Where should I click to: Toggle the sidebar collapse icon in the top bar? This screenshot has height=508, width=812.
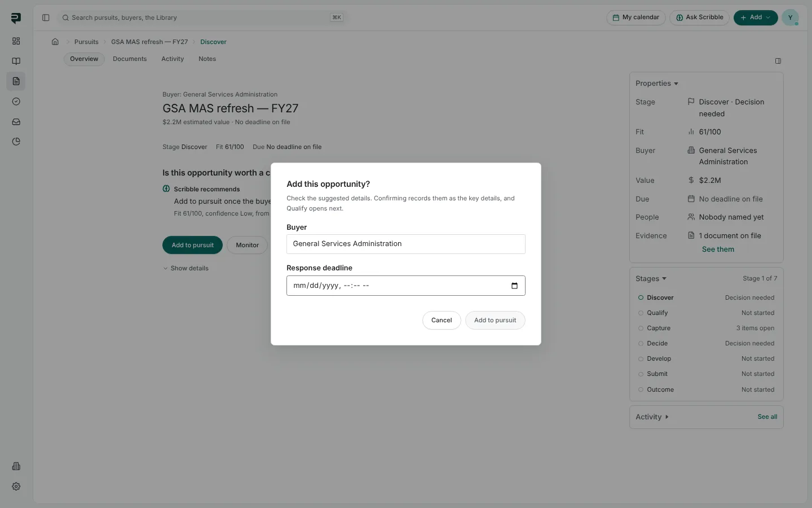46,17
